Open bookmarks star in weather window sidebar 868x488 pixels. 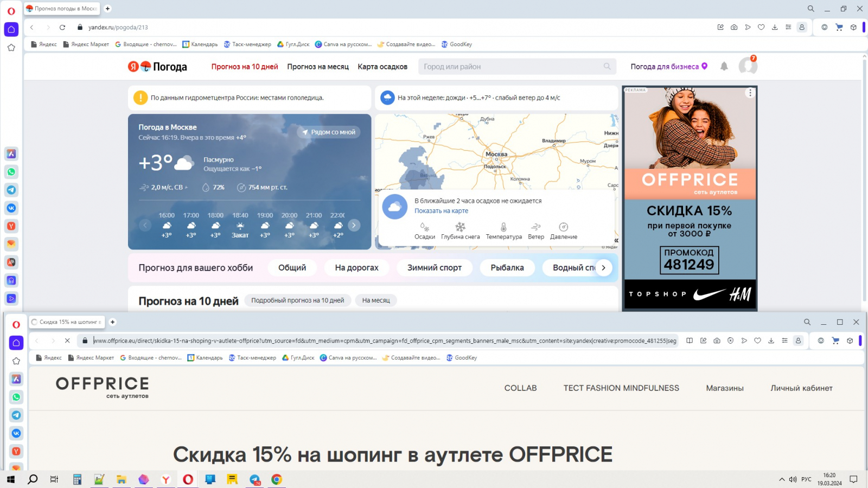point(11,48)
